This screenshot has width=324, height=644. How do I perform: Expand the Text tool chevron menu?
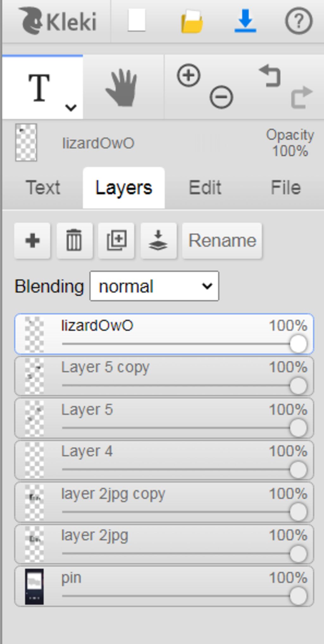(x=71, y=108)
